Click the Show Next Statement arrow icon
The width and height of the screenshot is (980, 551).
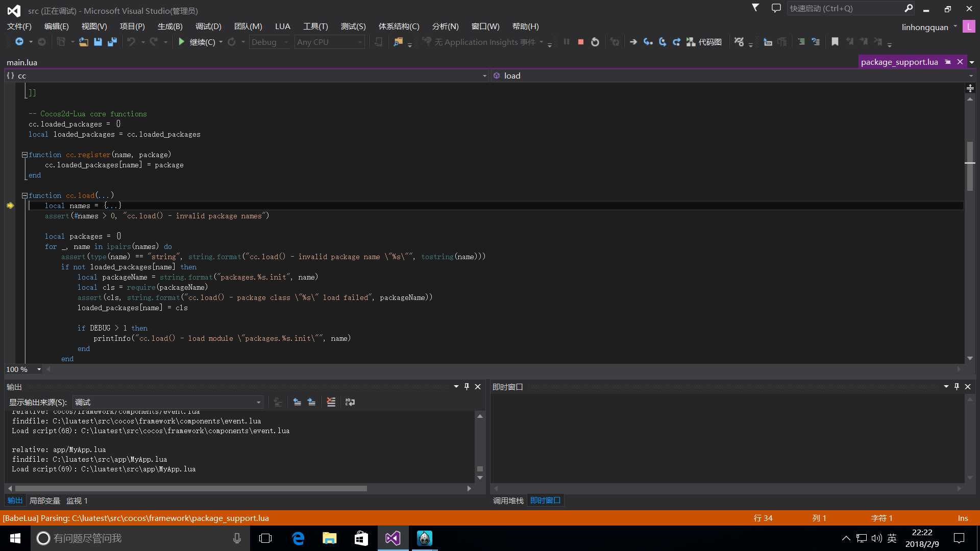(x=633, y=42)
